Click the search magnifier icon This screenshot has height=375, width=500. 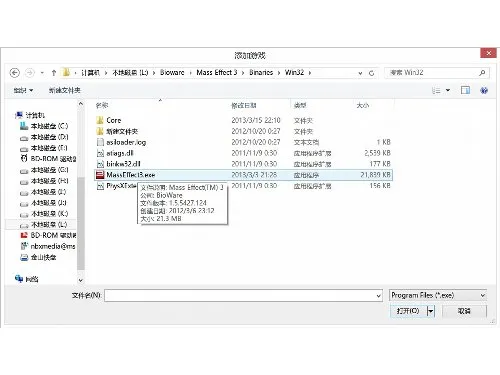point(482,73)
